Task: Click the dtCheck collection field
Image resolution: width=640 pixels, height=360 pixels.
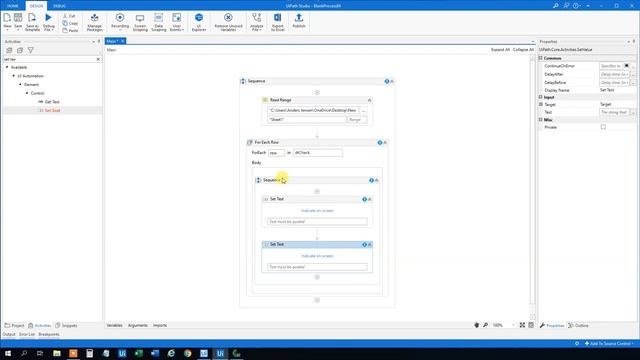Action: [x=318, y=153]
